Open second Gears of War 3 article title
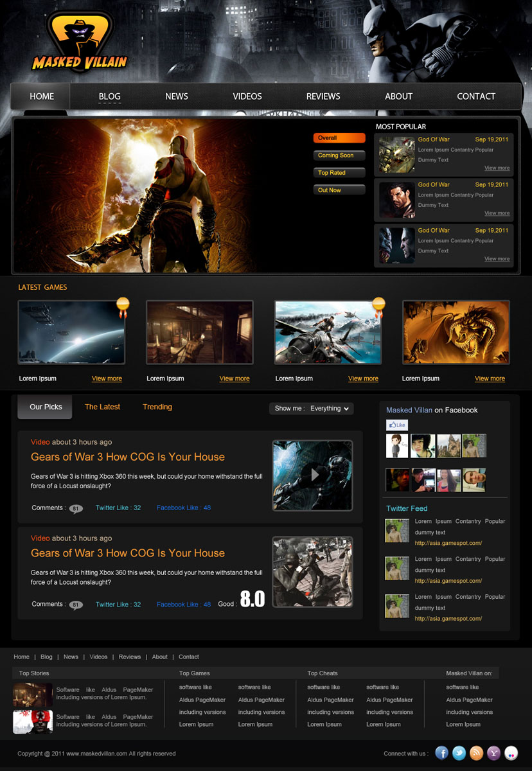Image resolution: width=532 pixels, height=771 pixels. pyautogui.click(x=128, y=553)
